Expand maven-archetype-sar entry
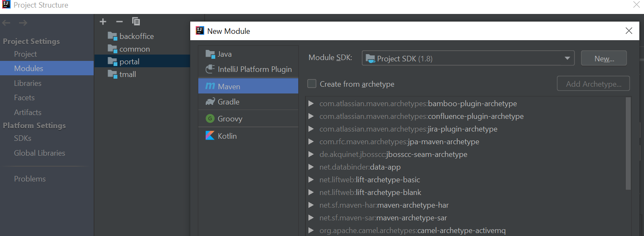 coord(311,218)
